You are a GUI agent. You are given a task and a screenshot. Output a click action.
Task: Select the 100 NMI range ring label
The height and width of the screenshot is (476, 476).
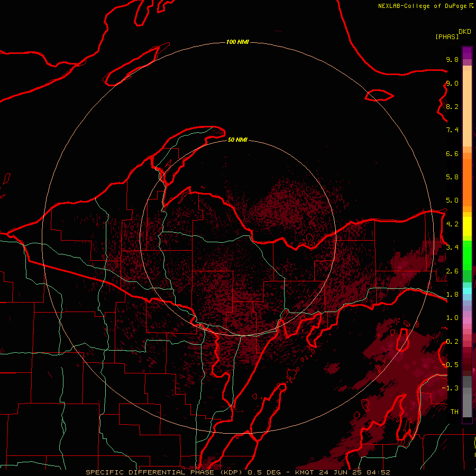237,42
